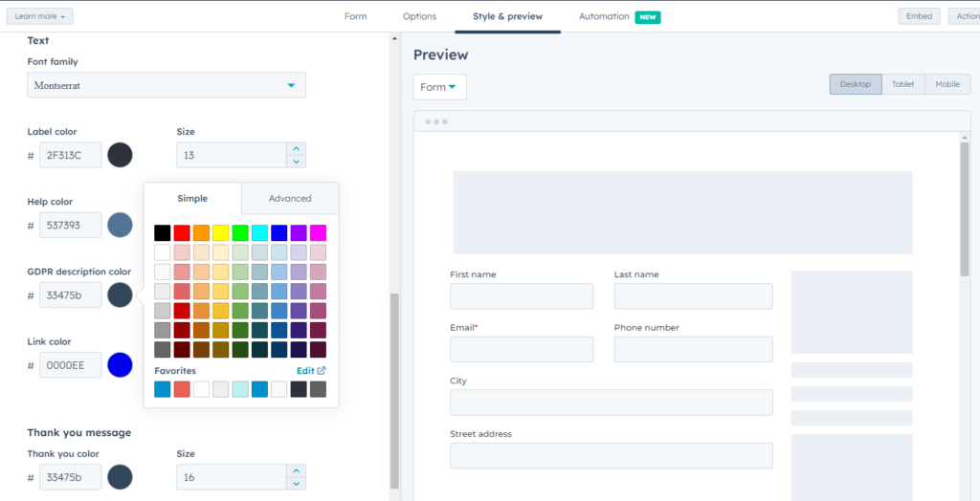Pick the bright green swatch in top row
Image resolution: width=980 pixels, height=501 pixels.
[x=240, y=233]
